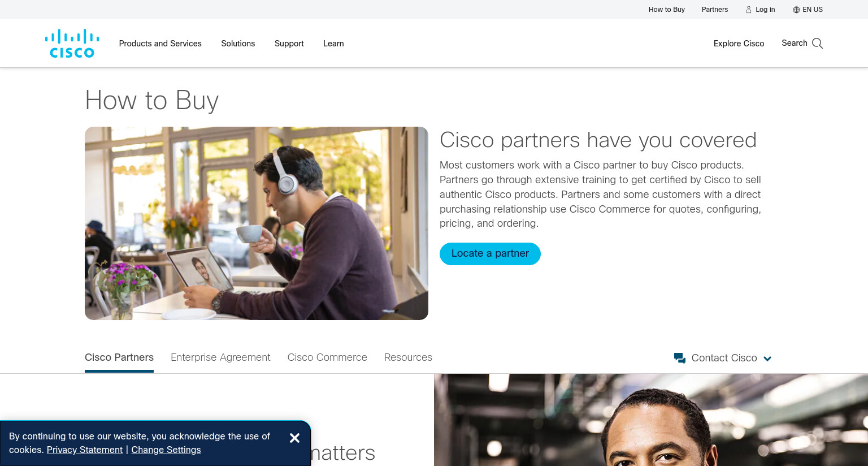
Task: Open the Learn menu
Action: tap(333, 44)
